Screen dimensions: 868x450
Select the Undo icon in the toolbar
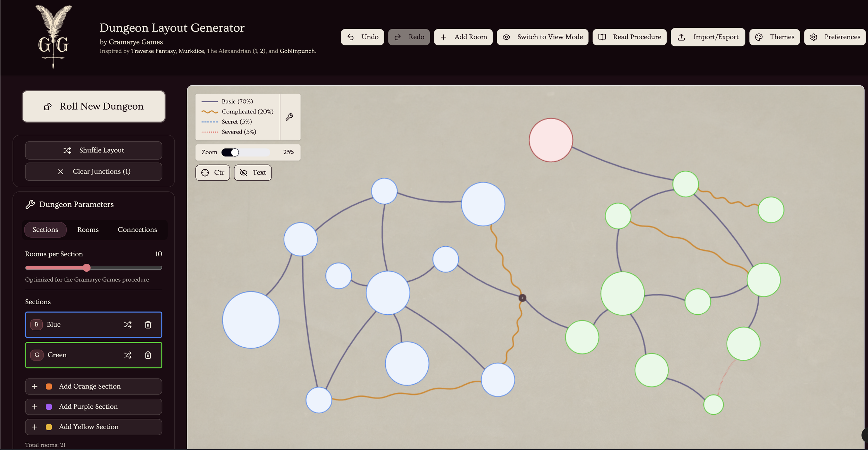tap(351, 37)
